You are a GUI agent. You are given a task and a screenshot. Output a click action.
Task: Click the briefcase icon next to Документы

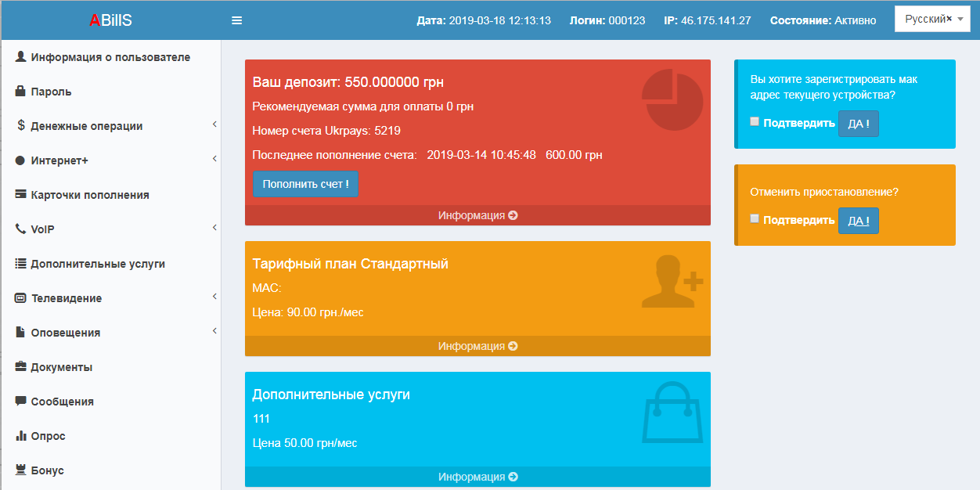click(21, 367)
